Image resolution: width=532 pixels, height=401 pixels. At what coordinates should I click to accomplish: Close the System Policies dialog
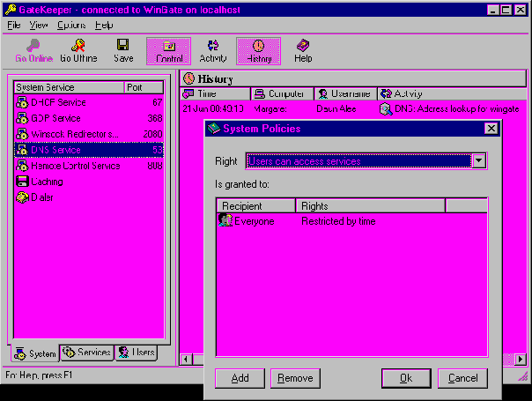pyautogui.click(x=491, y=129)
